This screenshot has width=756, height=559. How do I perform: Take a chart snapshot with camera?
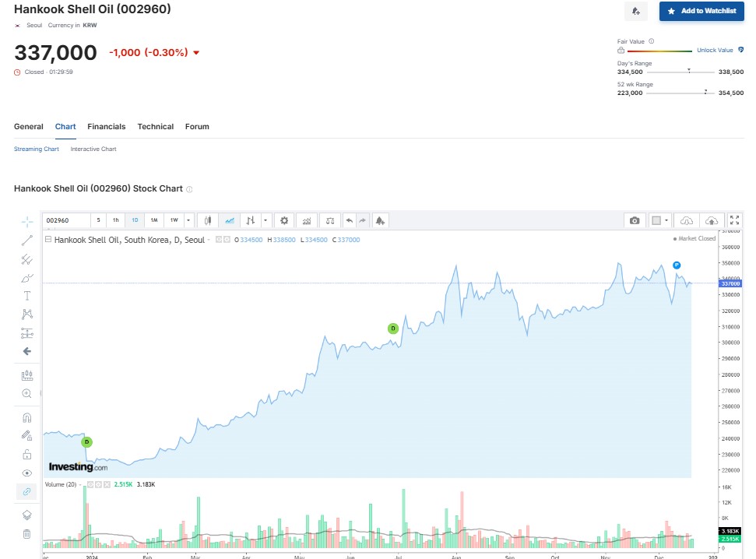coord(635,220)
